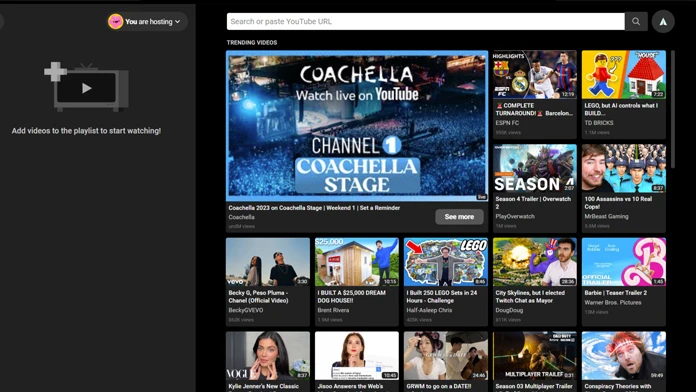Click the add-video TV placeholder icon

87,87
